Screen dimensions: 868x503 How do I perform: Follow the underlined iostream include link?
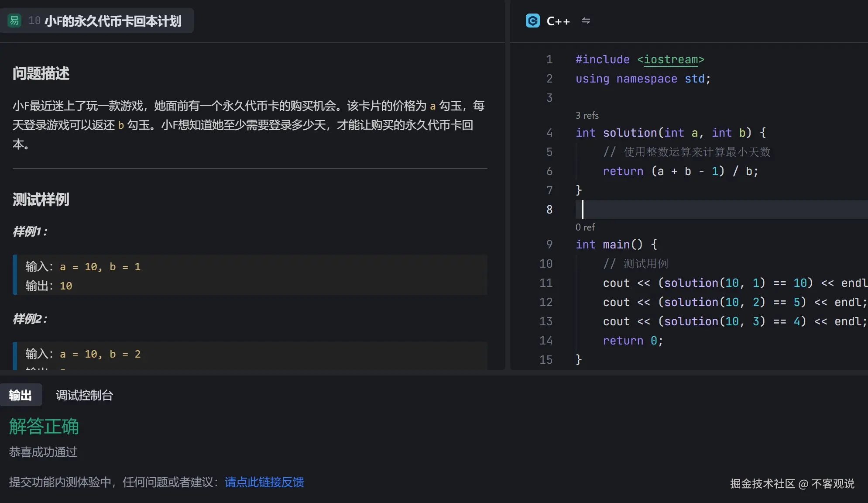coord(671,59)
